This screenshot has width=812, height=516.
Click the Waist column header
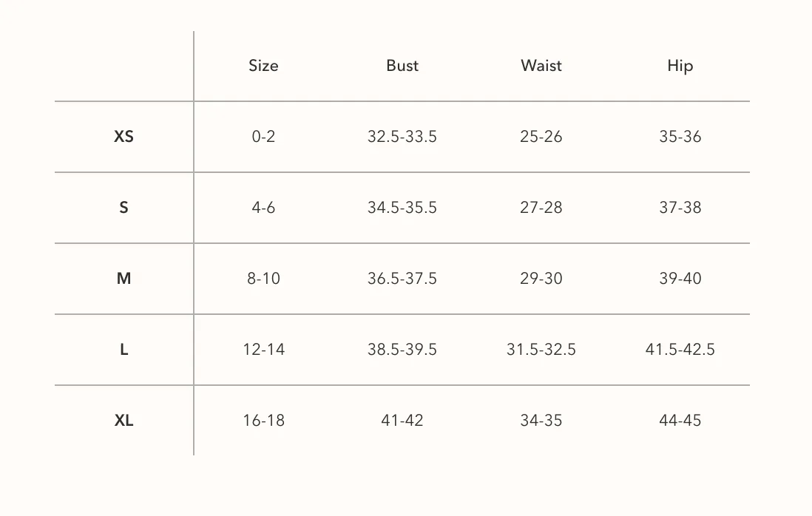pyautogui.click(x=541, y=66)
